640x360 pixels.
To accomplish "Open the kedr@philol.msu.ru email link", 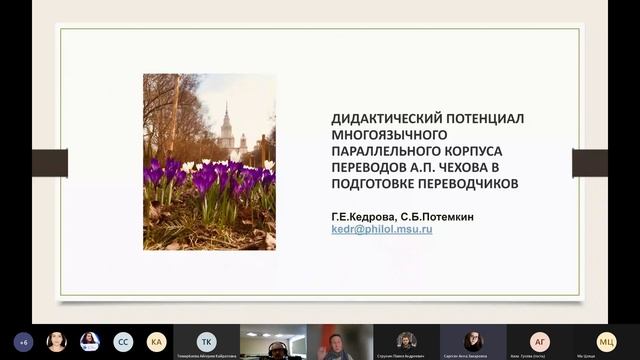I will click(382, 229).
